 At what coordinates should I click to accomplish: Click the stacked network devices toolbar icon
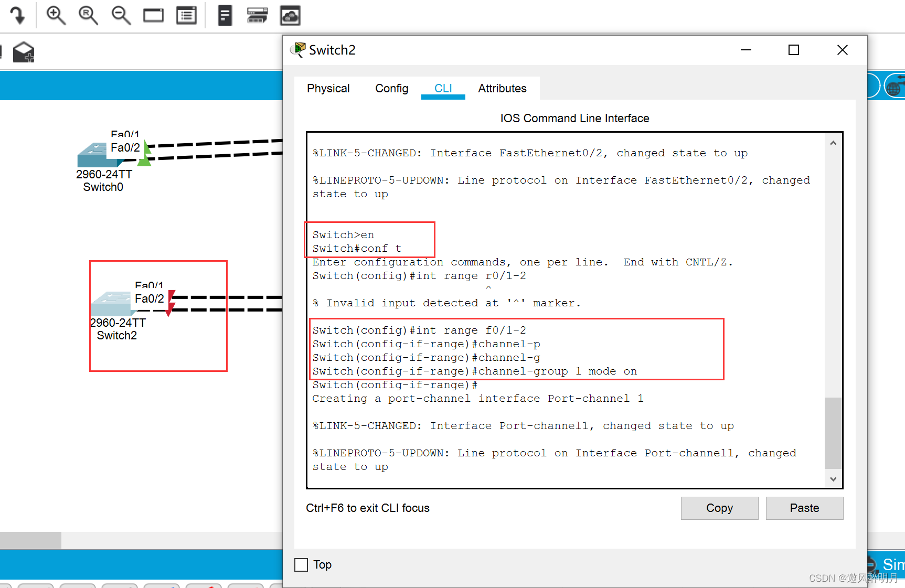pyautogui.click(x=257, y=15)
